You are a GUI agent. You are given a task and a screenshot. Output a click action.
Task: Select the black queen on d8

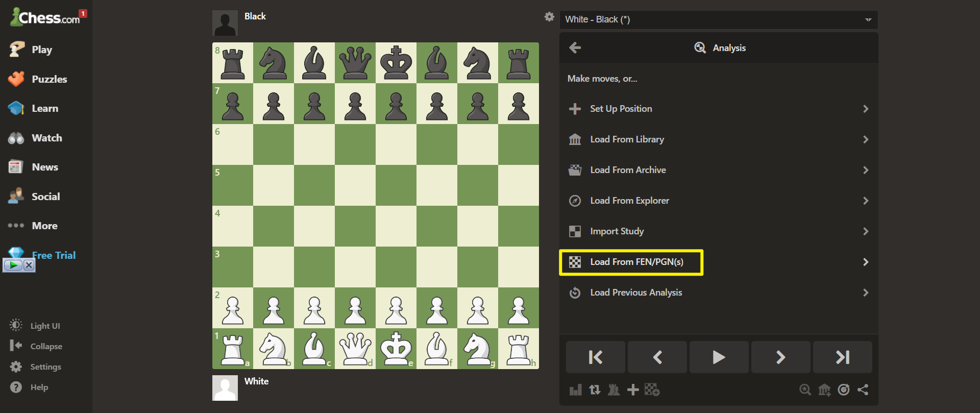pyautogui.click(x=355, y=63)
